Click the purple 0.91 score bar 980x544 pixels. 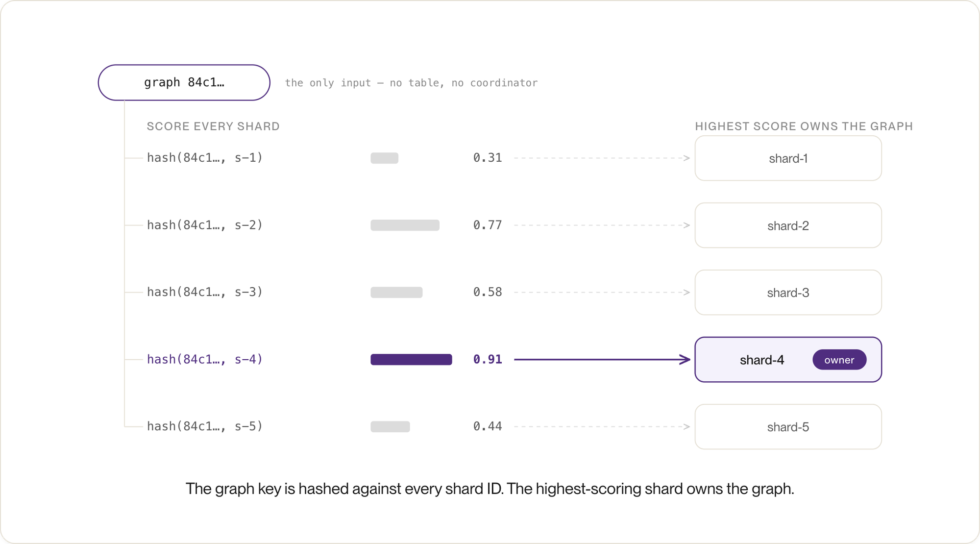coord(411,360)
